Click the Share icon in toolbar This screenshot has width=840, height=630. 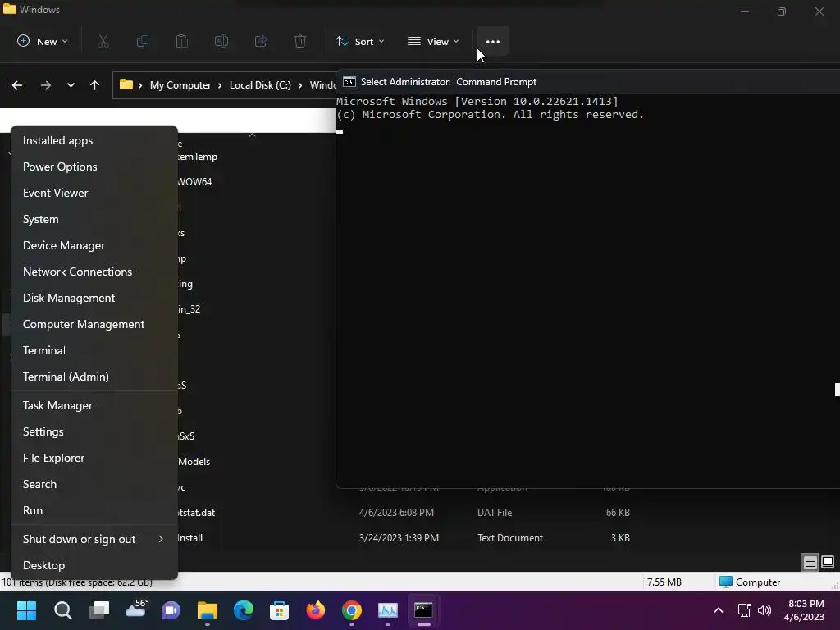click(x=261, y=41)
